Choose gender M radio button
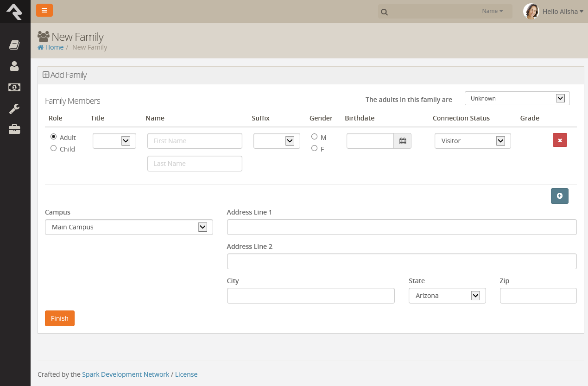Screen dimensions: 588x386 point(315,137)
